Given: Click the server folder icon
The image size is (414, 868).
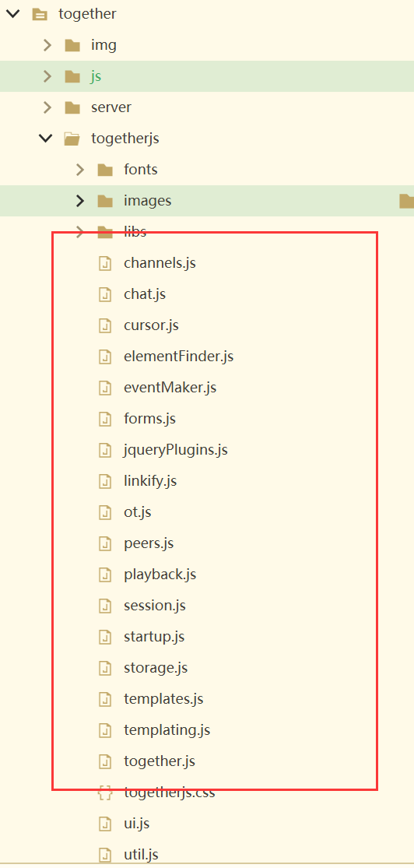Looking at the screenshot, I should pos(72,107).
